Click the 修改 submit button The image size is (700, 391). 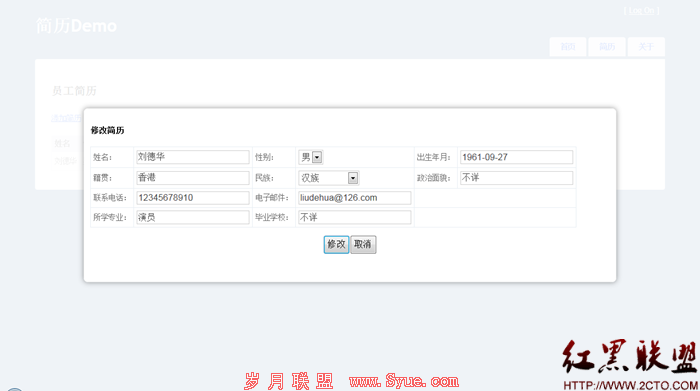[336, 245]
